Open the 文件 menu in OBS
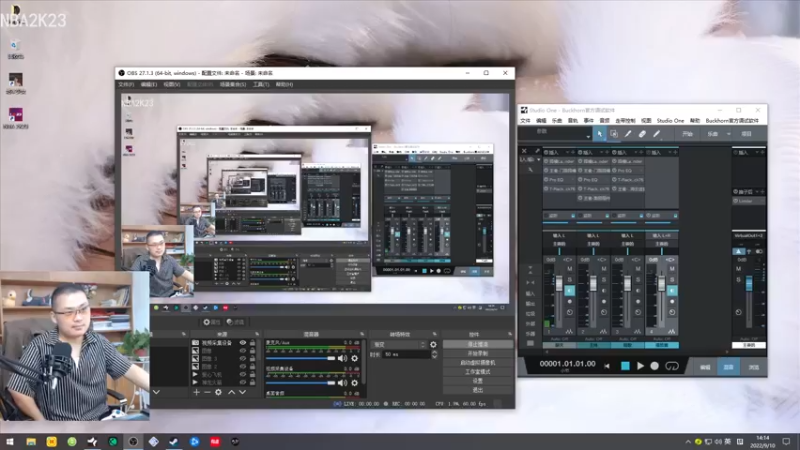 126,84
